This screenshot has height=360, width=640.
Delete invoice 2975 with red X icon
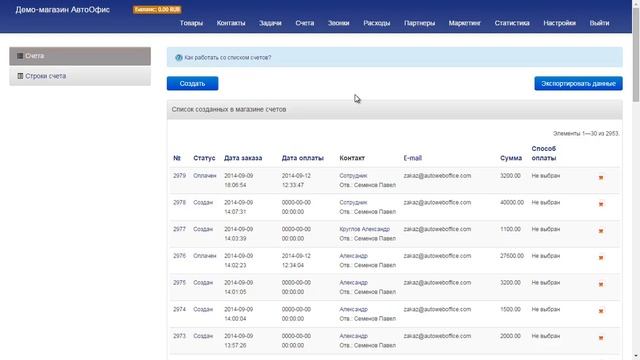click(601, 284)
